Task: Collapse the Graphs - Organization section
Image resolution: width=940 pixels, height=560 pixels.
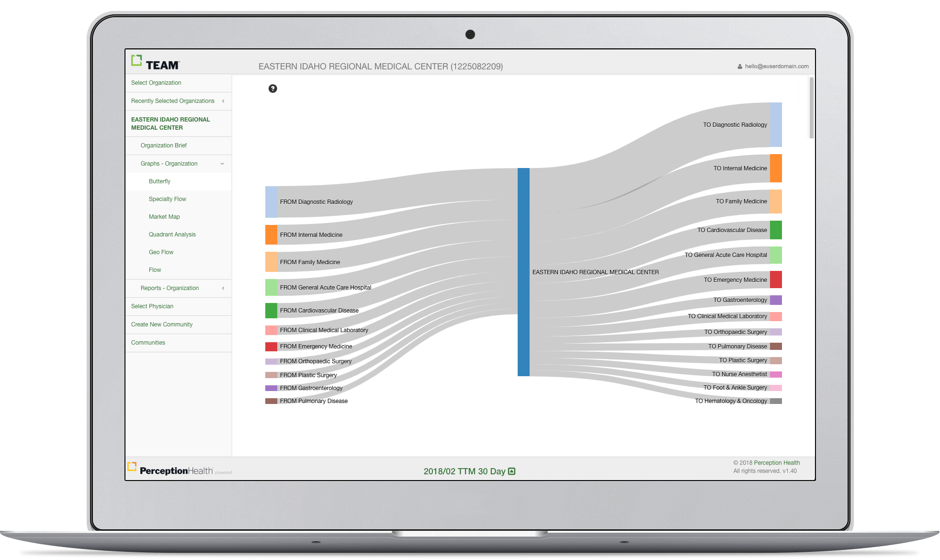Action: point(222,164)
